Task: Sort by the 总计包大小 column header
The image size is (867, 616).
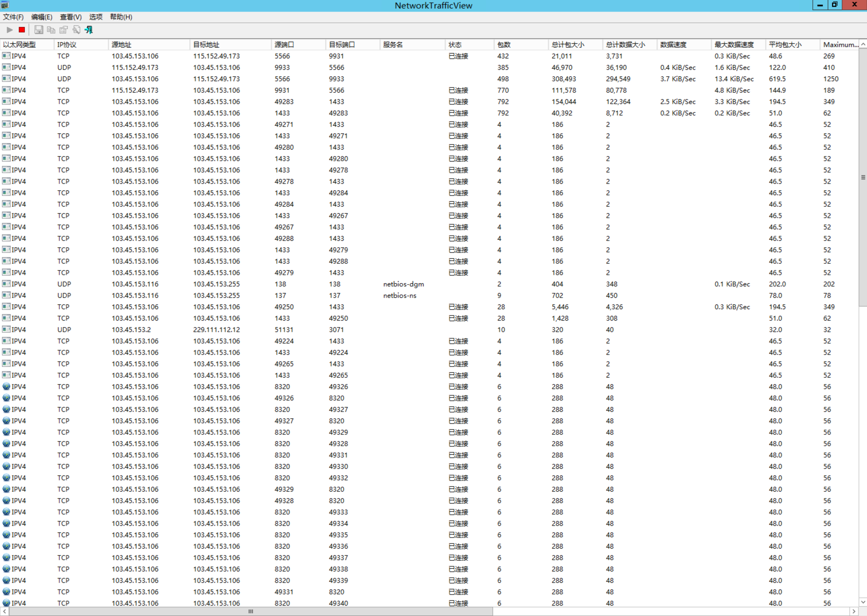Action: click(x=576, y=45)
